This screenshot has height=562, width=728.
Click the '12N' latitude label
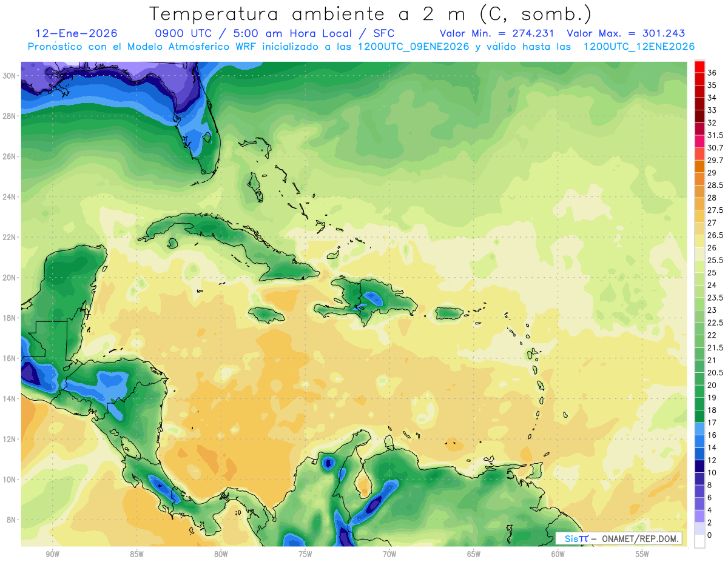point(10,439)
